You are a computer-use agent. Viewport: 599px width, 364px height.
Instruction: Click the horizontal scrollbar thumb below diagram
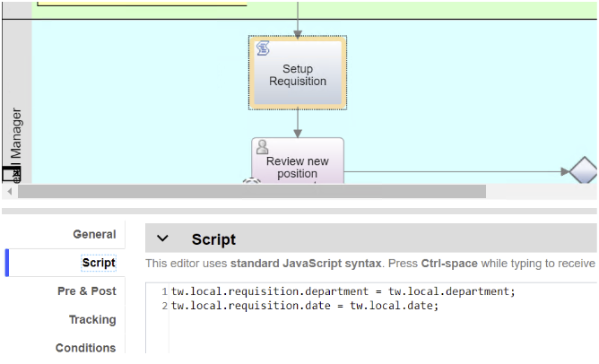point(252,191)
